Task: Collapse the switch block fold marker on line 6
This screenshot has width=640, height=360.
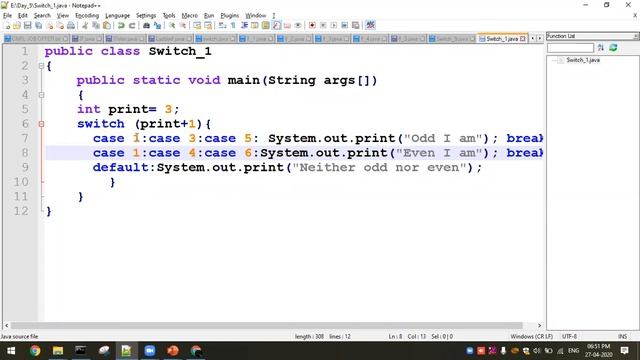Action: [x=41, y=124]
